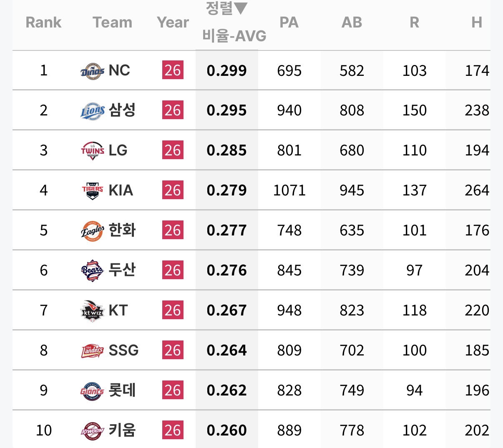Toggle sort arrow on 비율-AVG column
This screenshot has height=448, width=503.
pos(240,8)
